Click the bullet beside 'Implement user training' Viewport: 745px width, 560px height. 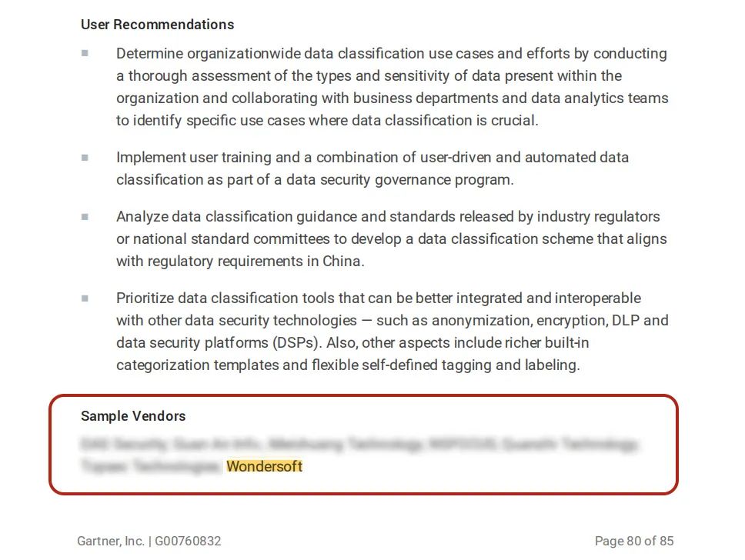pyautogui.click(x=85, y=158)
